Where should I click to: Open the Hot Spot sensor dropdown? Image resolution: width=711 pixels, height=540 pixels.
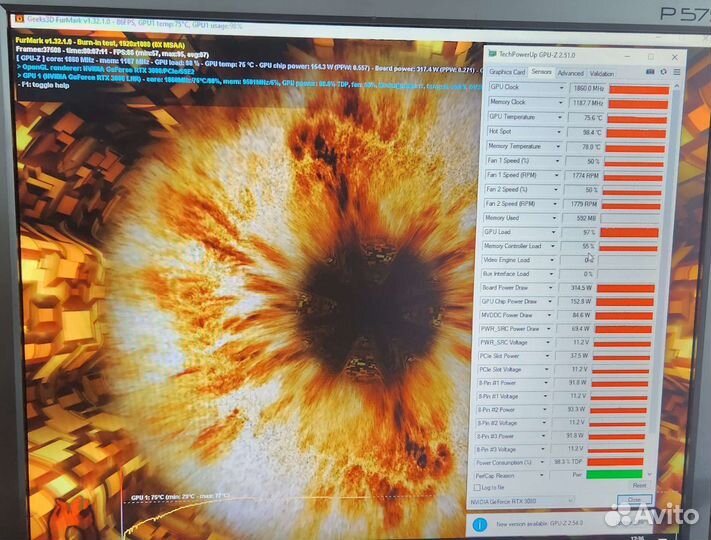559,132
